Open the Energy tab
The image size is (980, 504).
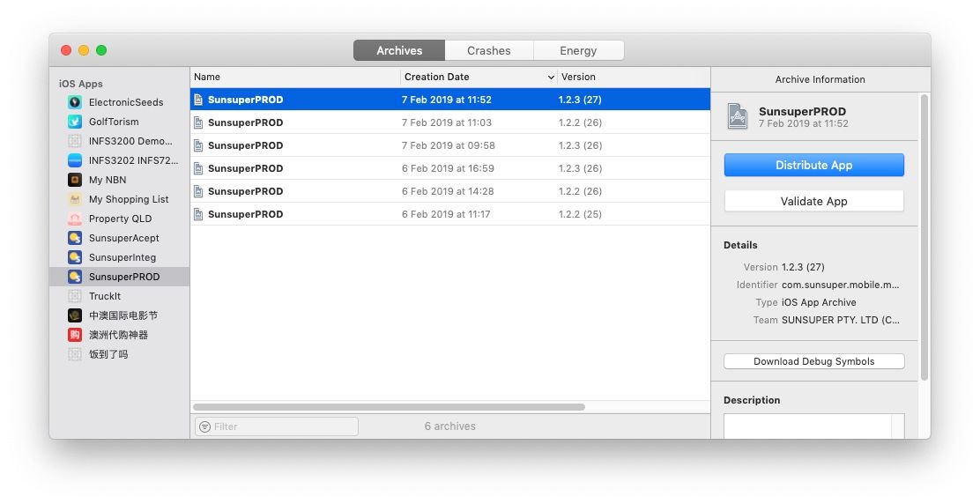(x=578, y=50)
